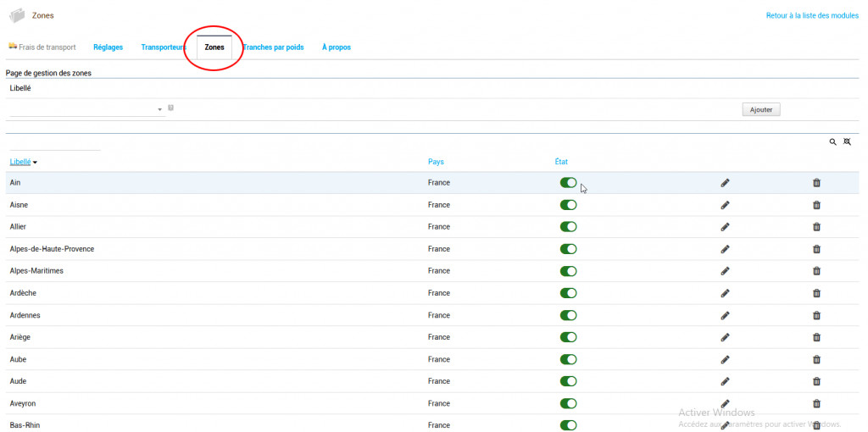This screenshot has width=868, height=432.
Task: Click the Libellé column sort arrow
Action: (36, 162)
